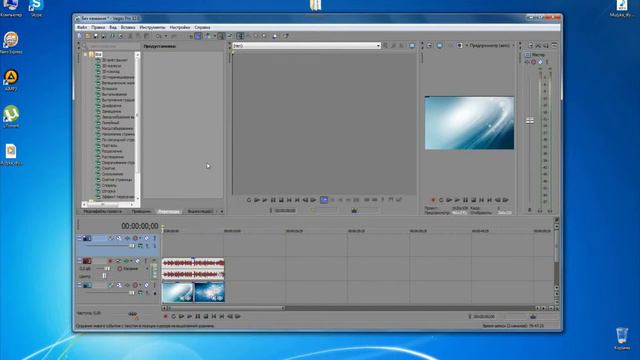Click the top video track level slider
The height and width of the screenshot is (360, 640).
[132, 246]
